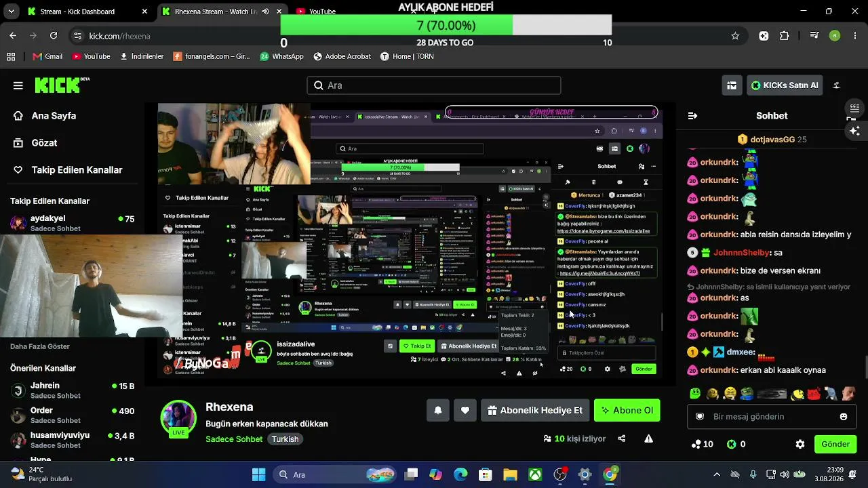Open the WhatsApp bookmark
The height and width of the screenshot is (488, 868).
point(281,56)
